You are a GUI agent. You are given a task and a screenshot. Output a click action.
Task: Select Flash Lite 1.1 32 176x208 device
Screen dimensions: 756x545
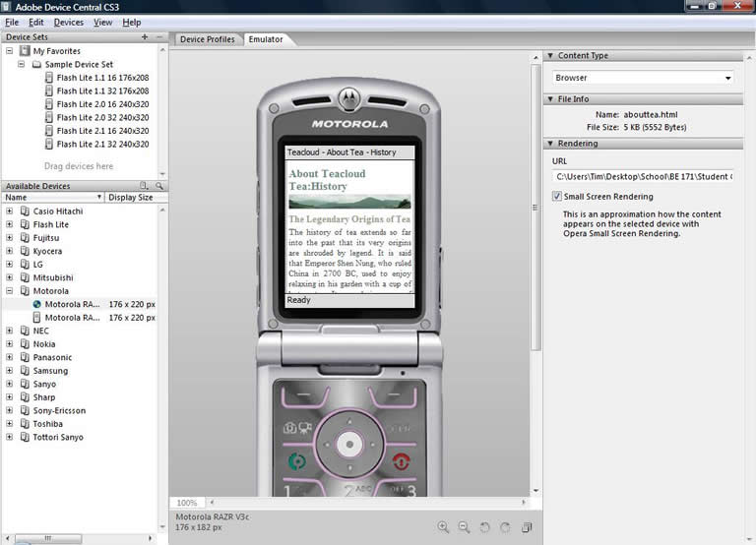(x=96, y=91)
